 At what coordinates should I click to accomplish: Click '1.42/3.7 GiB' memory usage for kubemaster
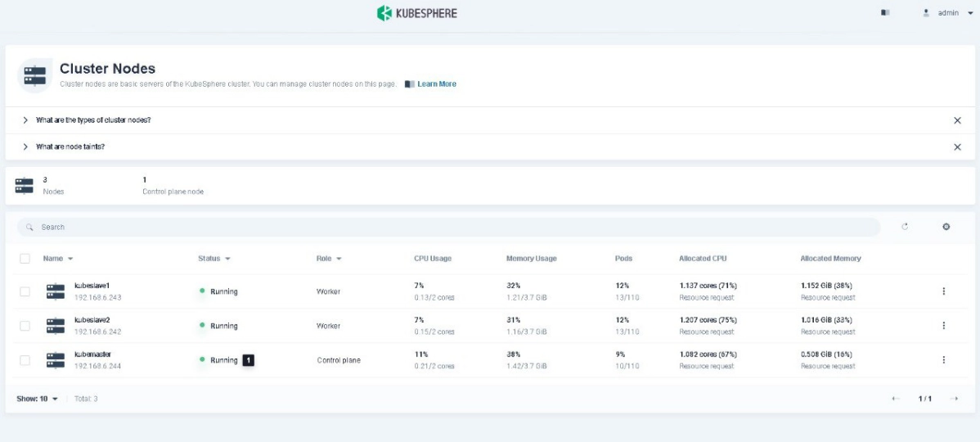click(527, 367)
